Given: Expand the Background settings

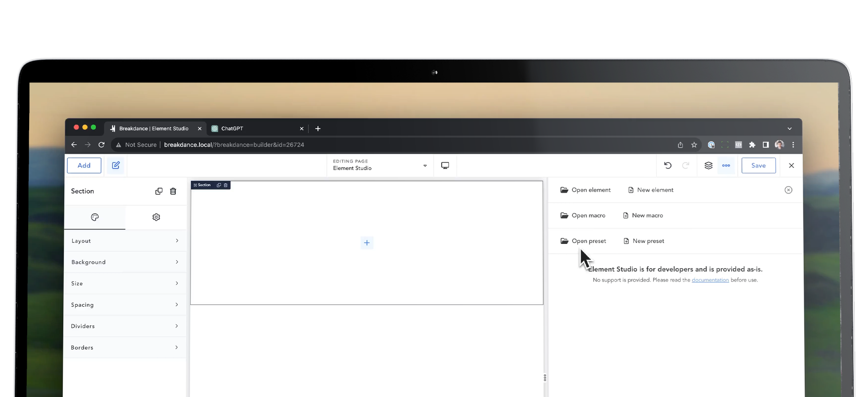Looking at the screenshot, I should click(x=125, y=262).
